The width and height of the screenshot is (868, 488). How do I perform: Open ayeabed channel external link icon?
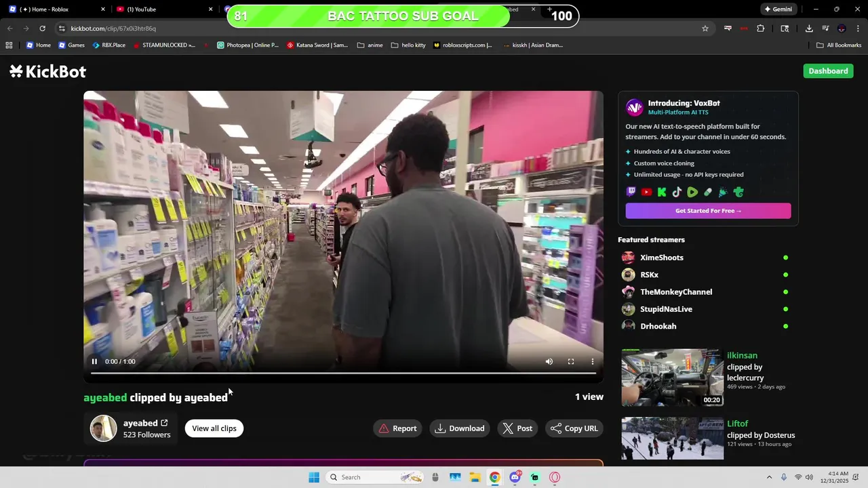164,423
